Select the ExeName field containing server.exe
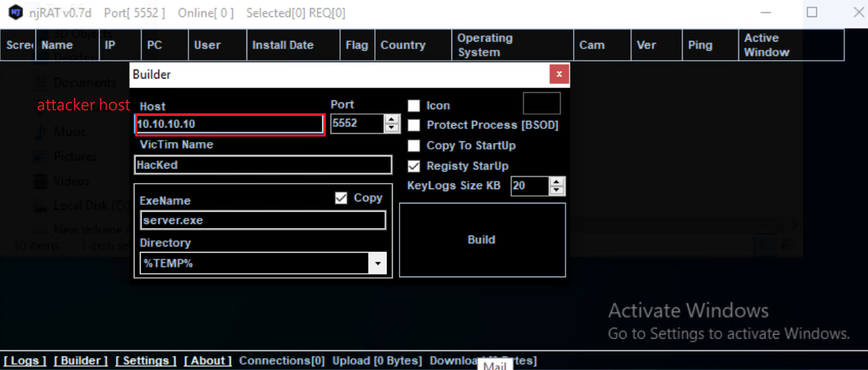 point(263,220)
